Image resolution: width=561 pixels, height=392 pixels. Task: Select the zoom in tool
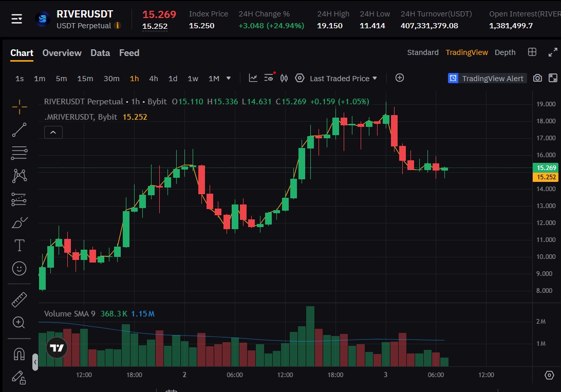(x=18, y=323)
